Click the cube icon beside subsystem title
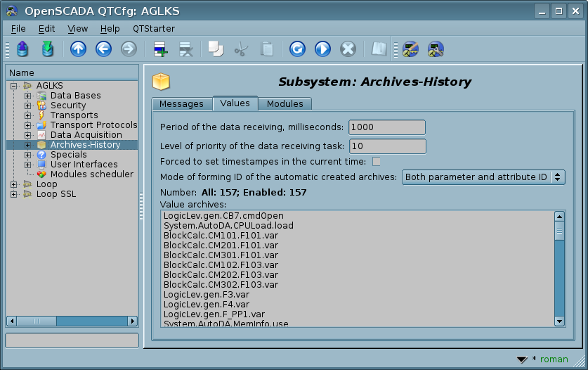This screenshot has height=370, width=588. pyautogui.click(x=161, y=82)
